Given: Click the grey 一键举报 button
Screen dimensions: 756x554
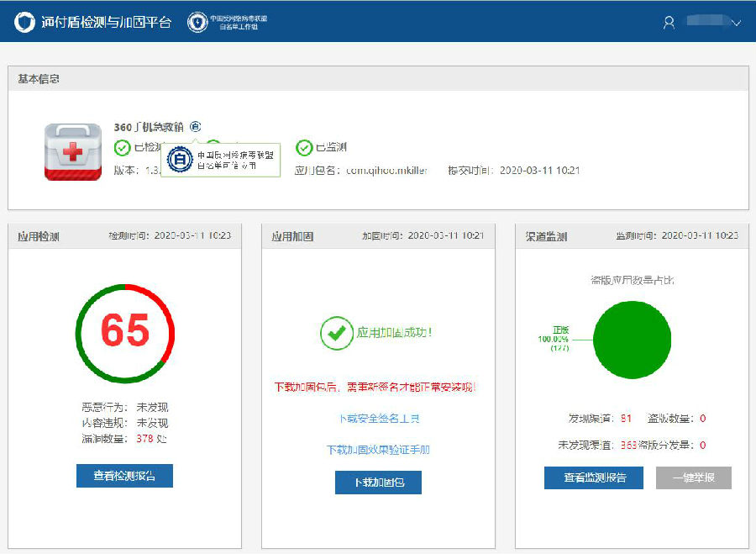Looking at the screenshot, I should (x=693, y=477).
